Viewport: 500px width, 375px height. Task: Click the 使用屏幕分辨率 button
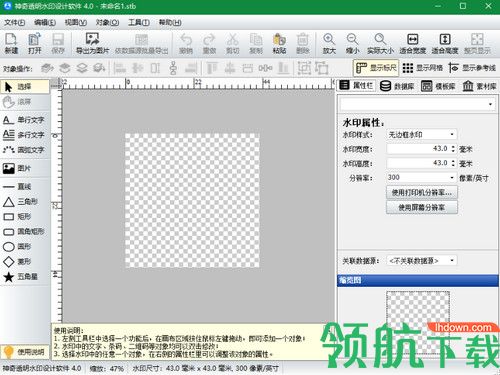pos(422,207)
